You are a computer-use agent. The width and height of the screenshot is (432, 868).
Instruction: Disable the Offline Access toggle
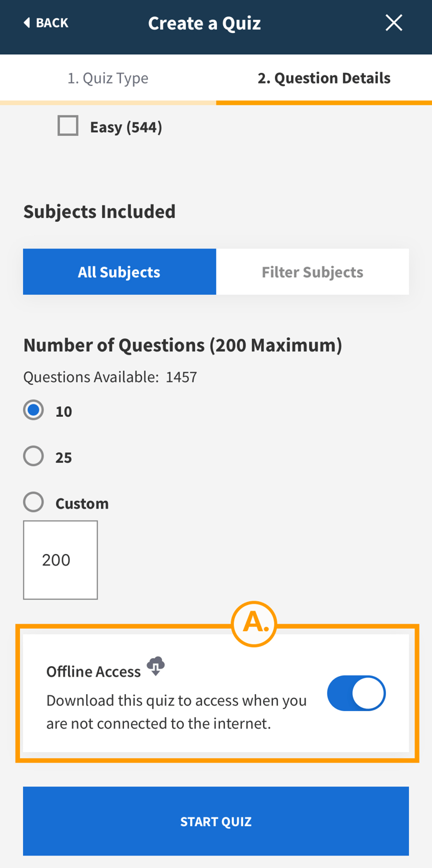click(356, 693)
